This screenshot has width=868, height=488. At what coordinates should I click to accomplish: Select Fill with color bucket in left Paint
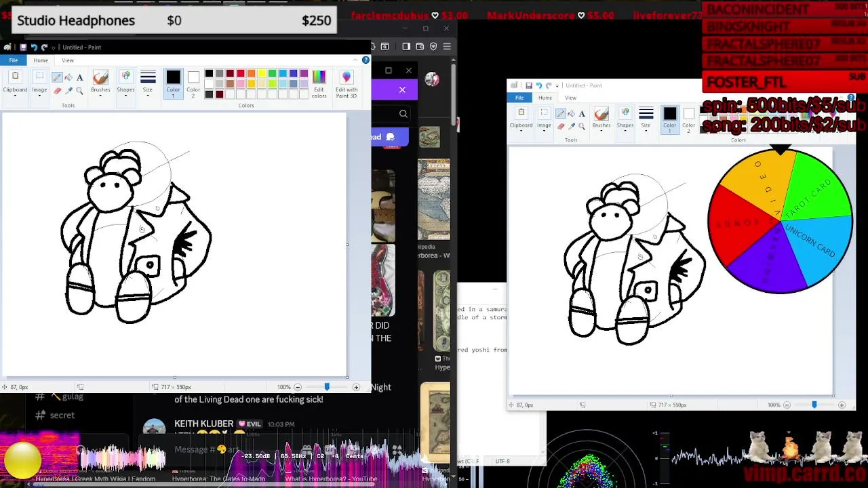[68, 77]
